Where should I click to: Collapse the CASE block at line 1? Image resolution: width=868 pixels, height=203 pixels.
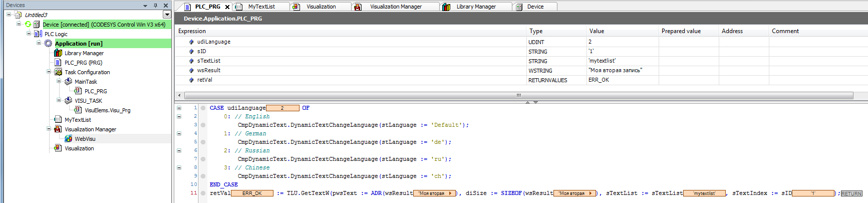[x=179, y=108]
